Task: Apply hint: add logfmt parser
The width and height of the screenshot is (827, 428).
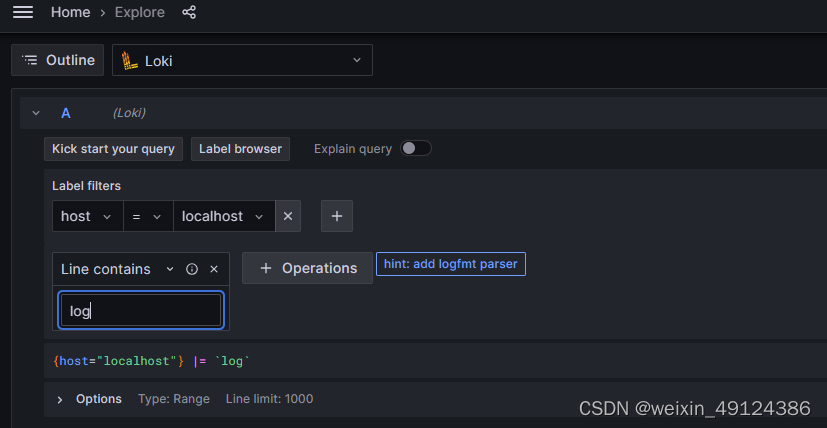Action: [x=451, y=264]
